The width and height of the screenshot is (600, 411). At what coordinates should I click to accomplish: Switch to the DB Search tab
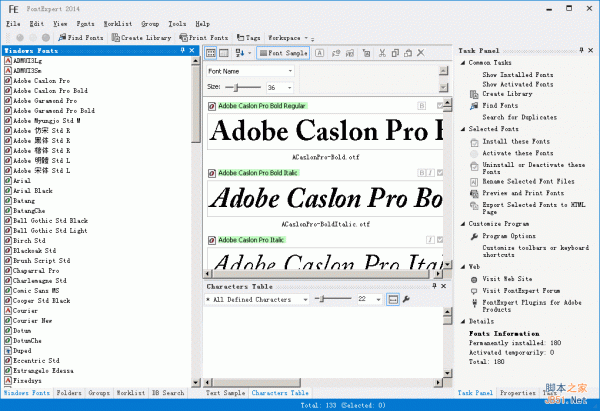pos(168,393)
